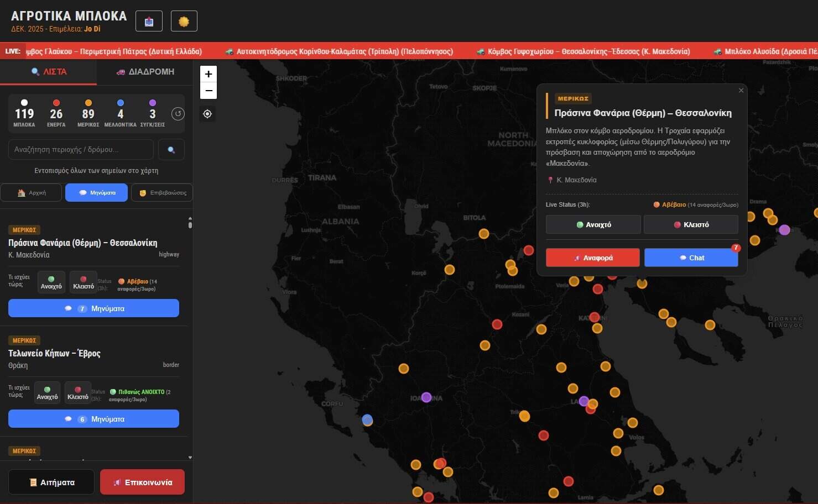818x504 pixels.
Task: Open the Επικοινωνία button
Action: tap(142, 482)
